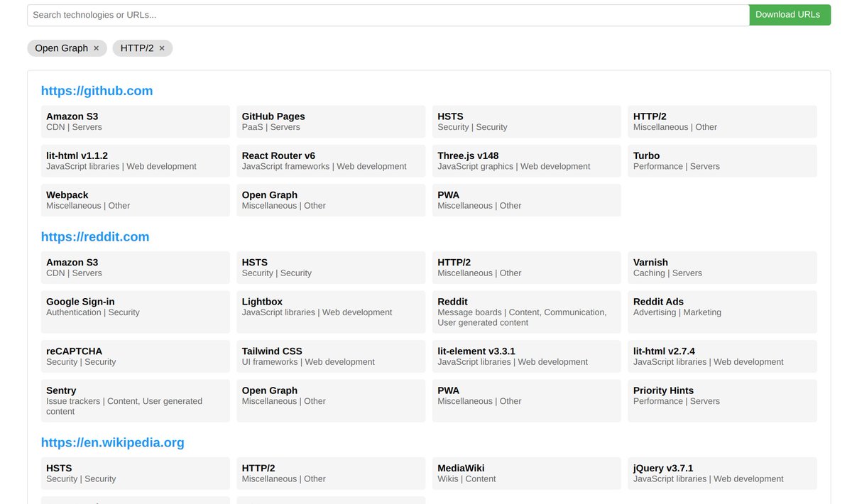Select the Webpack card
The image size is (852, 504).
(136, 199)
